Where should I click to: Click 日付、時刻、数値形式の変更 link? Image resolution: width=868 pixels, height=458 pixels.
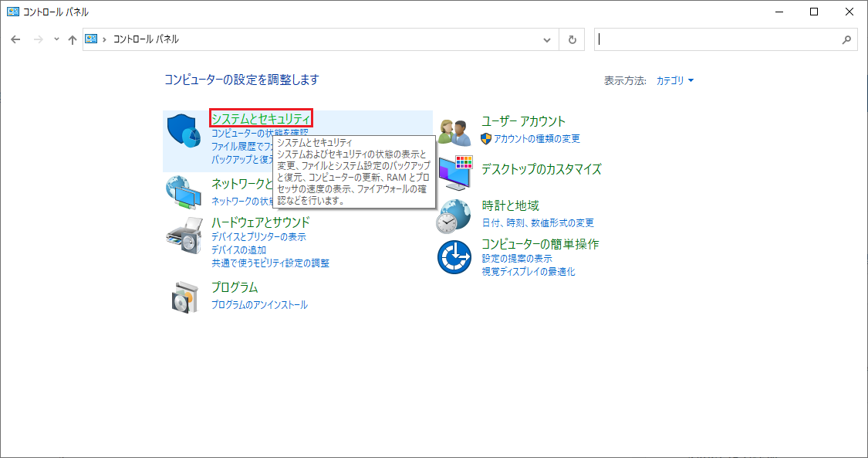pyautogui.click(x=538, y=223)
